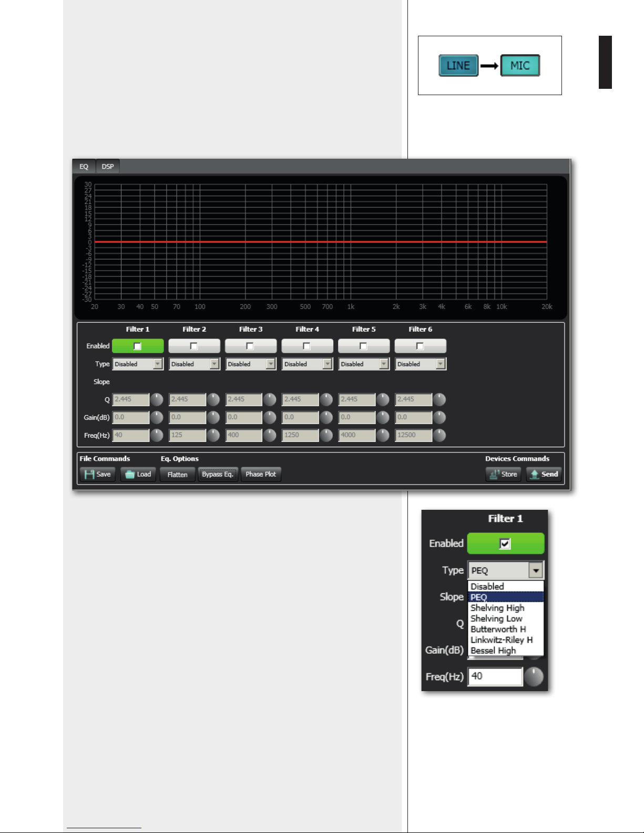The height and width of the screenshot is (833, 644).
Task: Choose Butterworth H filter type
Action: pyautogui.click(x=506, y=629)
